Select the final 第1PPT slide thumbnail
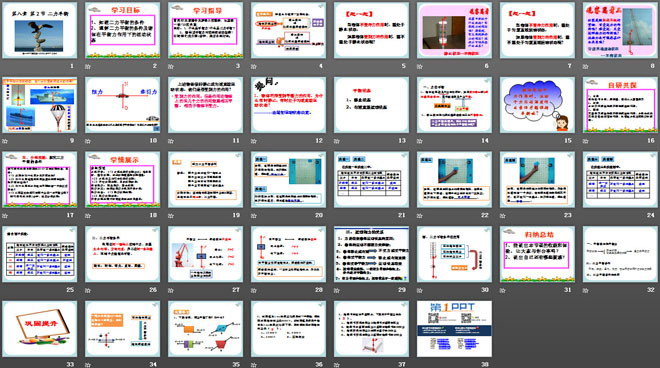The height and width of the screenshot is (368, 660). pos(454,329)
